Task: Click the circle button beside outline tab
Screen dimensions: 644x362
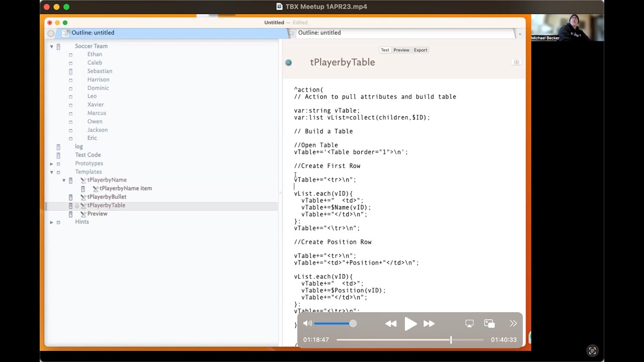Action: pyautogui.click(x=51, y=33)
